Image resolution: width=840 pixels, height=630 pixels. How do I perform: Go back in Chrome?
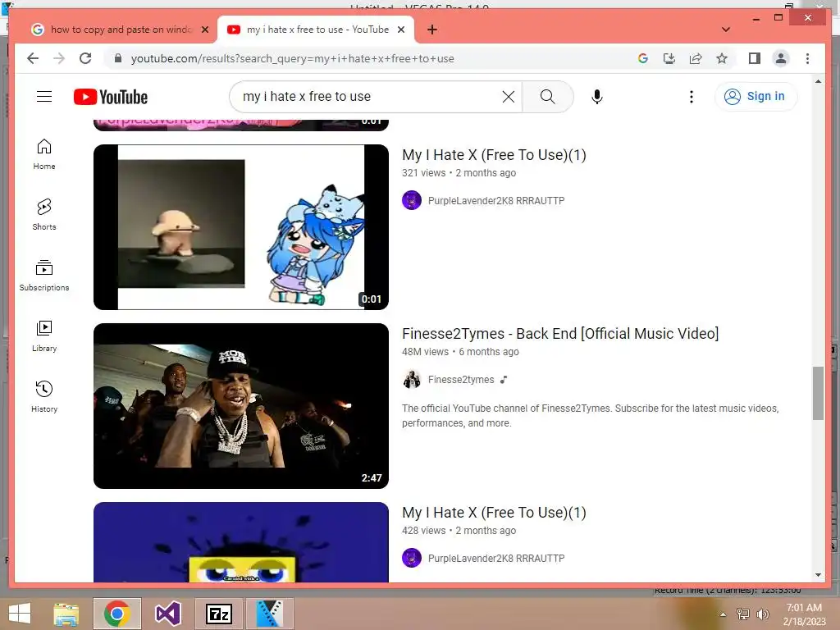tap(33, 58)
